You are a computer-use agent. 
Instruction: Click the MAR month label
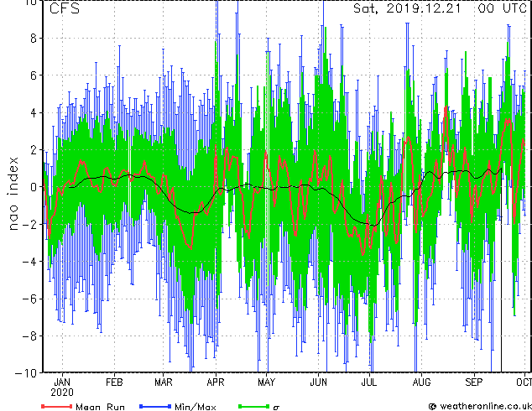click(x=164, y=382)
